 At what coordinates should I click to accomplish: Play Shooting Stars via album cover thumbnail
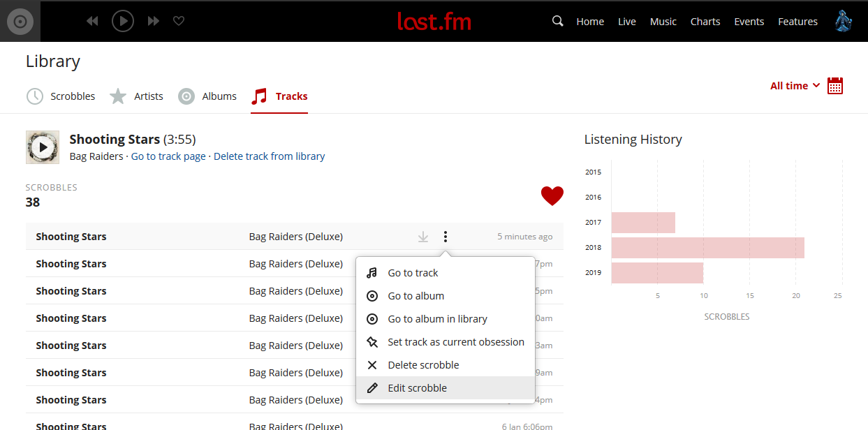tap(43, 147)
